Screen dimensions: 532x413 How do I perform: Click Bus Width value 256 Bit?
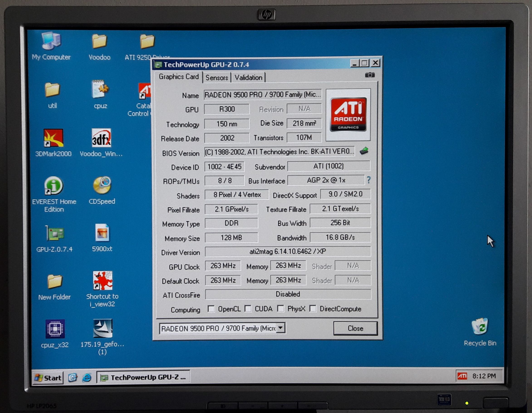340,223
